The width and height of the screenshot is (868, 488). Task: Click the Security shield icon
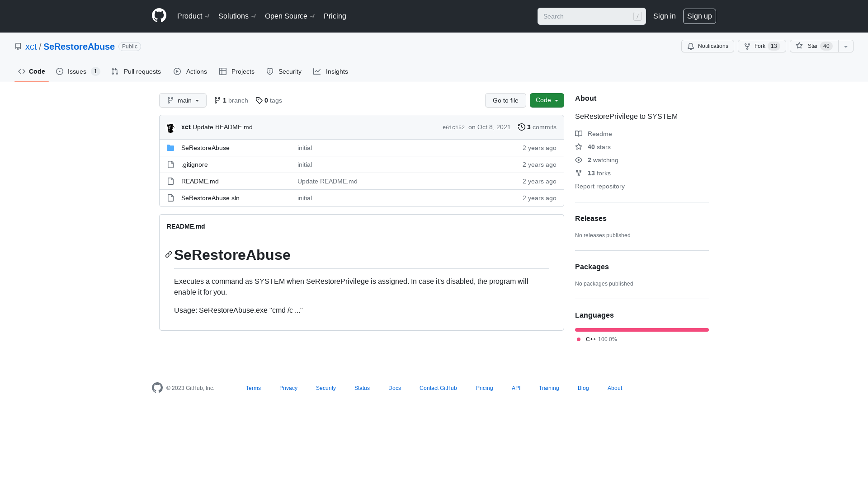pos(269,71)
